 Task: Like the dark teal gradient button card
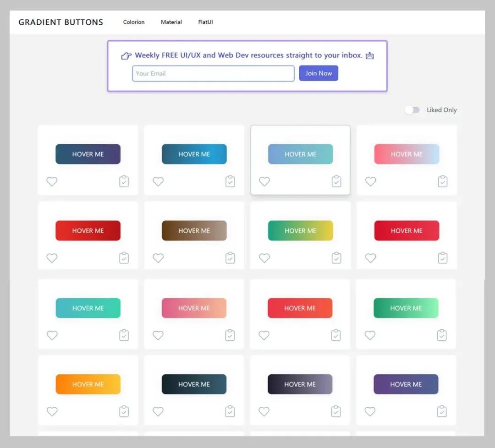tap(158, 411)
